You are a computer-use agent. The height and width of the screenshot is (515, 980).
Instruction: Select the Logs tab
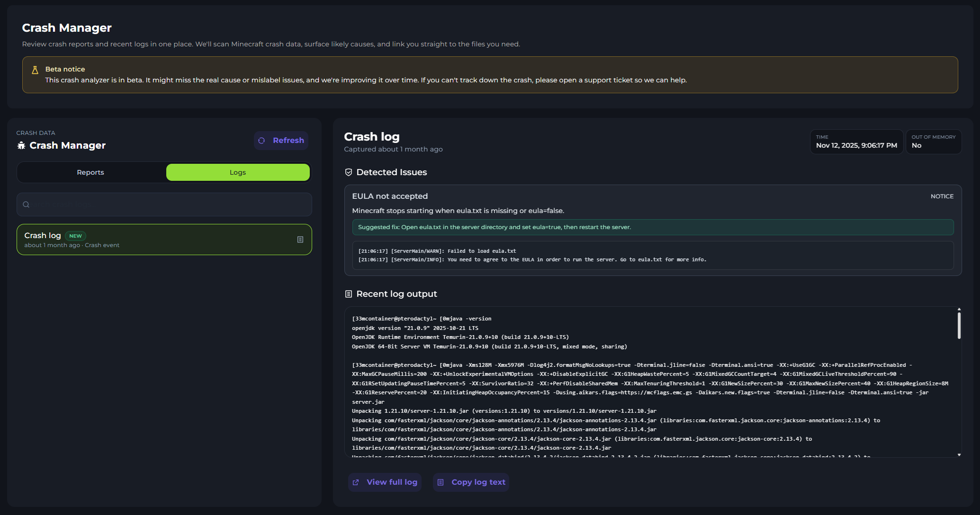tap(238, 172)
